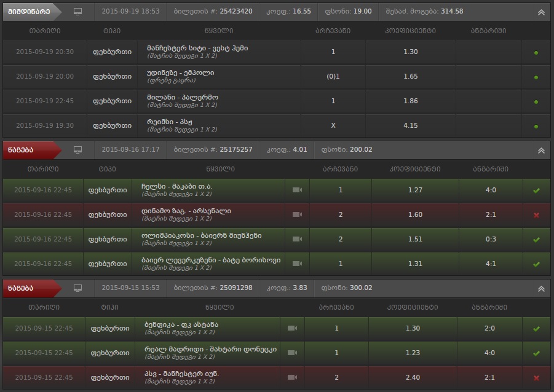This screenshot has height=392, width=554.
Task: Click green checkmark on ბაიერ ლევერკუზენი row
Action: (x=536, y=264)
